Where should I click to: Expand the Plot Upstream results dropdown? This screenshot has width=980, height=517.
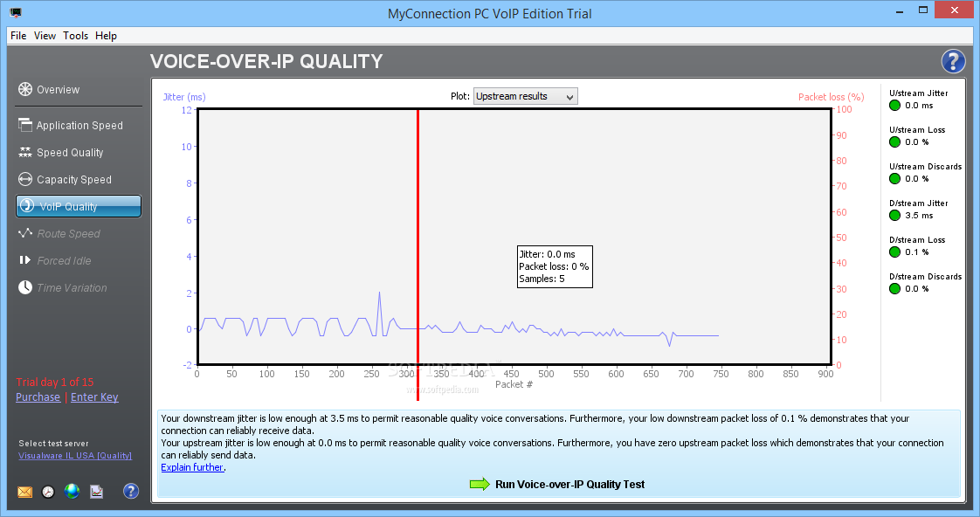point(525,96)
